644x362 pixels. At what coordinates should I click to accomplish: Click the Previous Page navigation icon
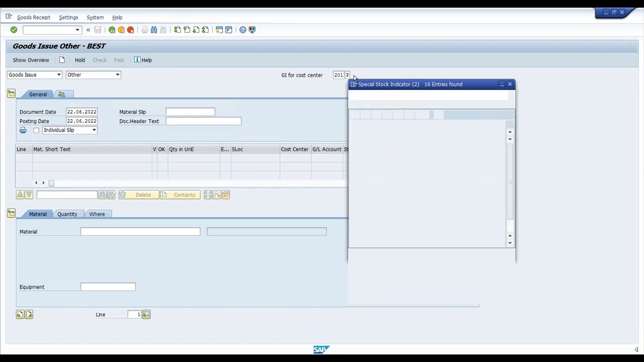click(187, 30)
